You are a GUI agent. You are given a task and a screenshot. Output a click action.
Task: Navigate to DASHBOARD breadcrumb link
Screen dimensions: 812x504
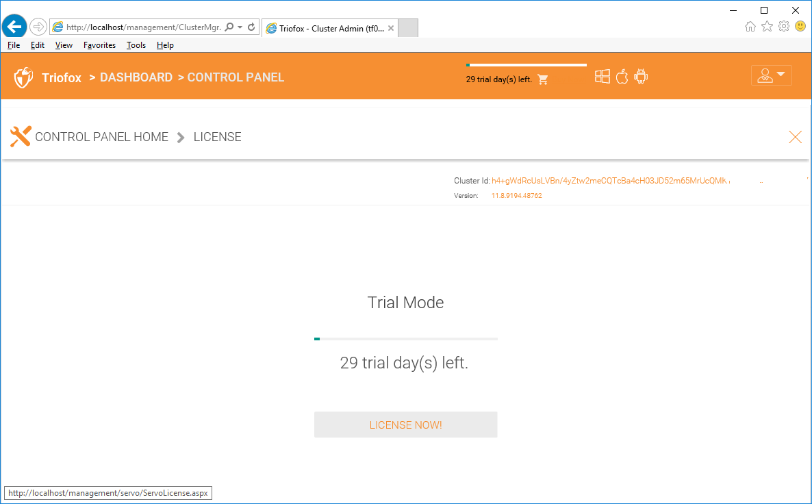(136, 77)
